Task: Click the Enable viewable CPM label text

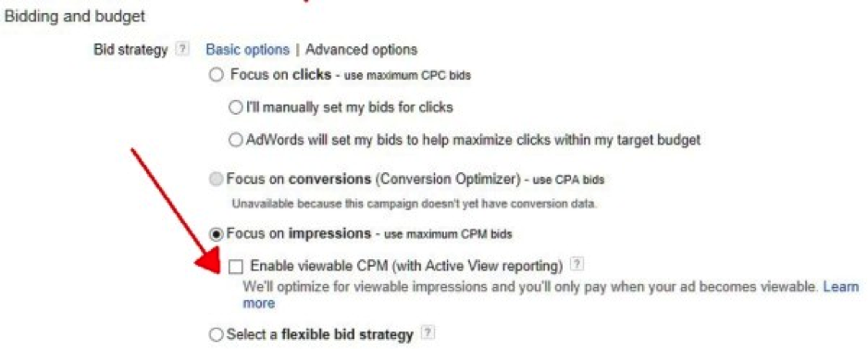Action: tap(407, 266)
